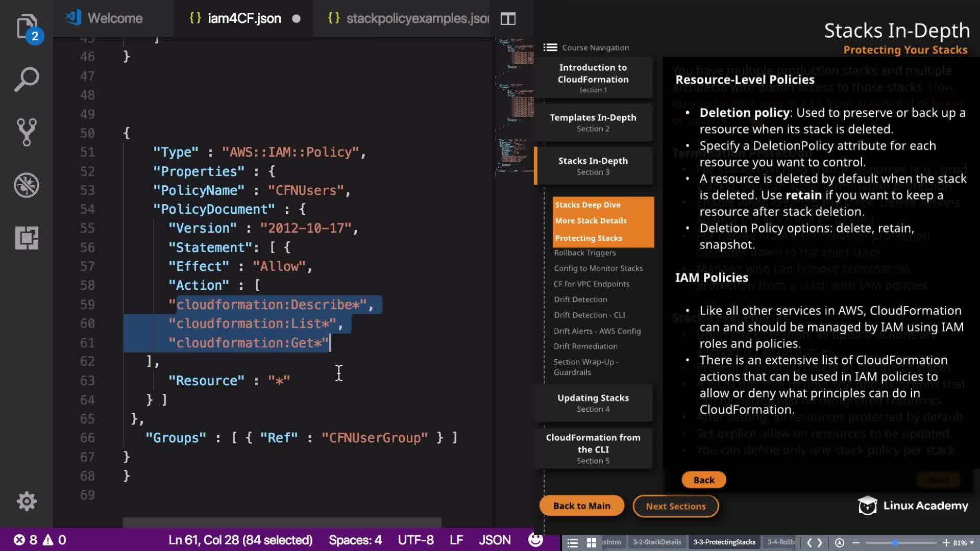Switch to the stackpolicyexamples.json tab
The image size is (980, 551).
(x=417, y=19)
